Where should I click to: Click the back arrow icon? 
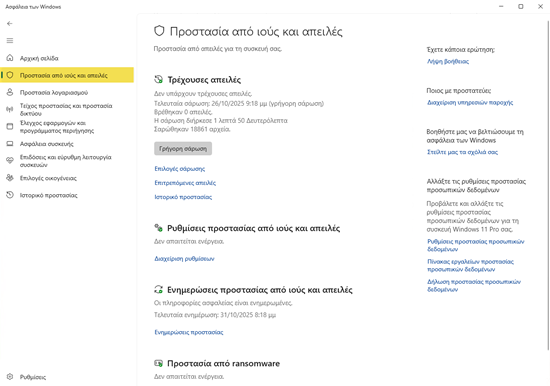tap(10, 24)
